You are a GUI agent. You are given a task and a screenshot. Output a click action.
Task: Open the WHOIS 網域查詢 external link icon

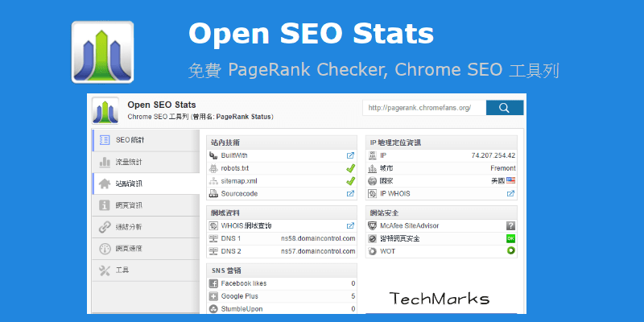click(350, 226)
